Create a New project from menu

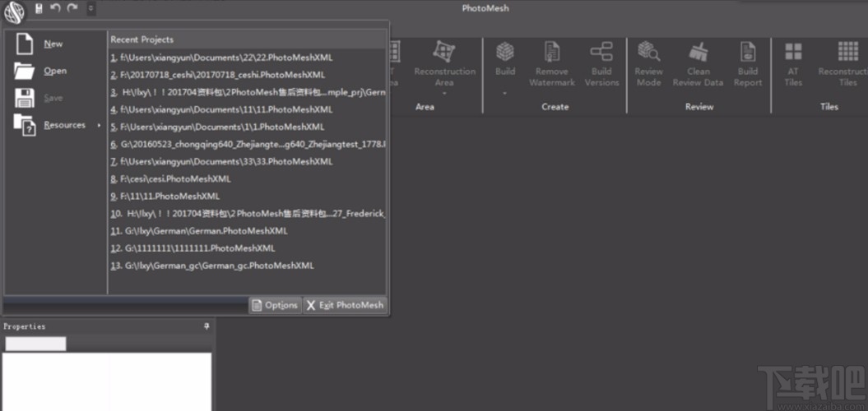(53, 44)
